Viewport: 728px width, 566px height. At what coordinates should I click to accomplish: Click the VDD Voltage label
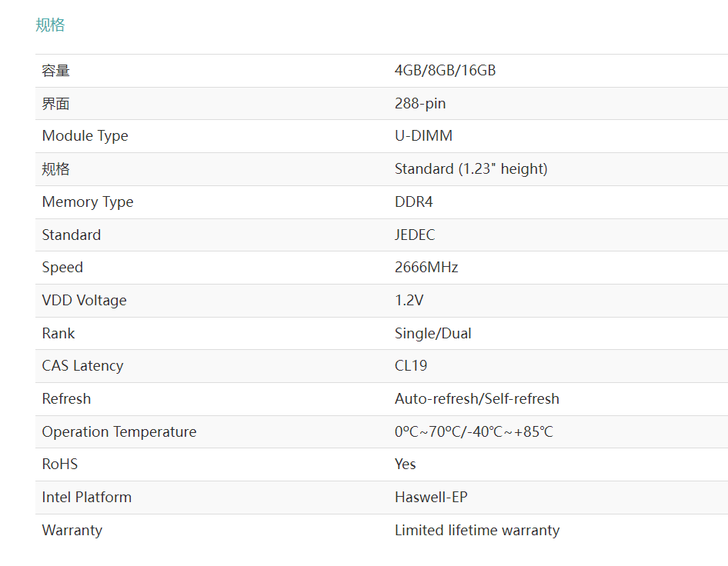(x=84, y=301)
